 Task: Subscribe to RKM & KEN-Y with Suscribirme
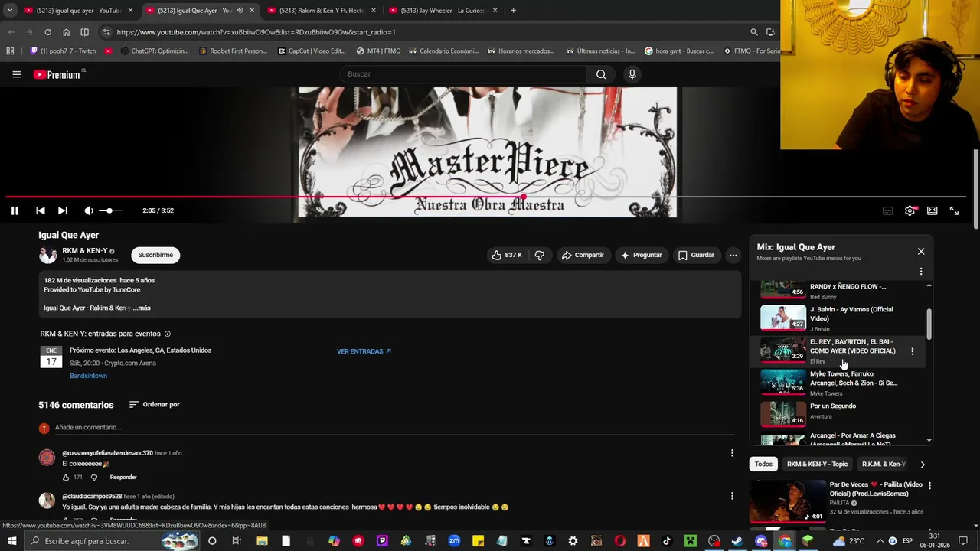[x=155, y=255]
